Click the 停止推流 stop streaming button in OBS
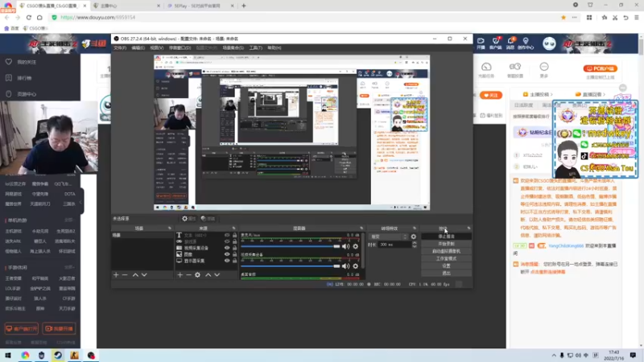Image resolution: width=644 pixels, height=362 pixels. [447, 237]
